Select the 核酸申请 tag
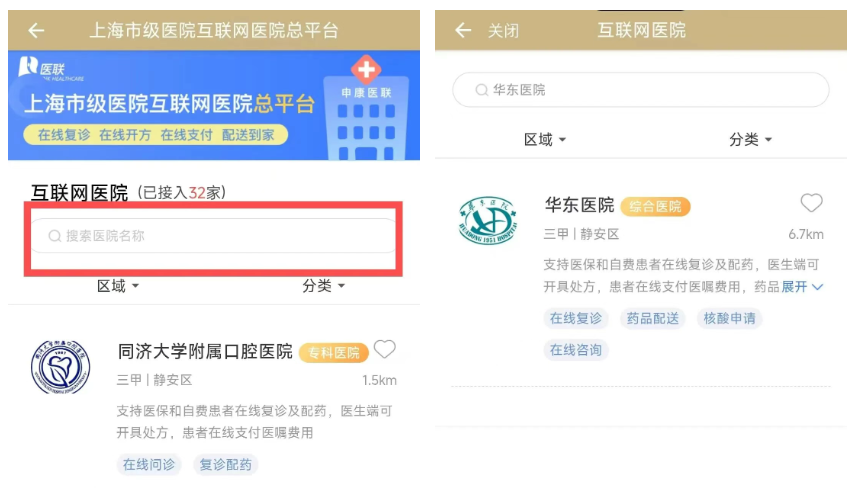 [729, 319]
